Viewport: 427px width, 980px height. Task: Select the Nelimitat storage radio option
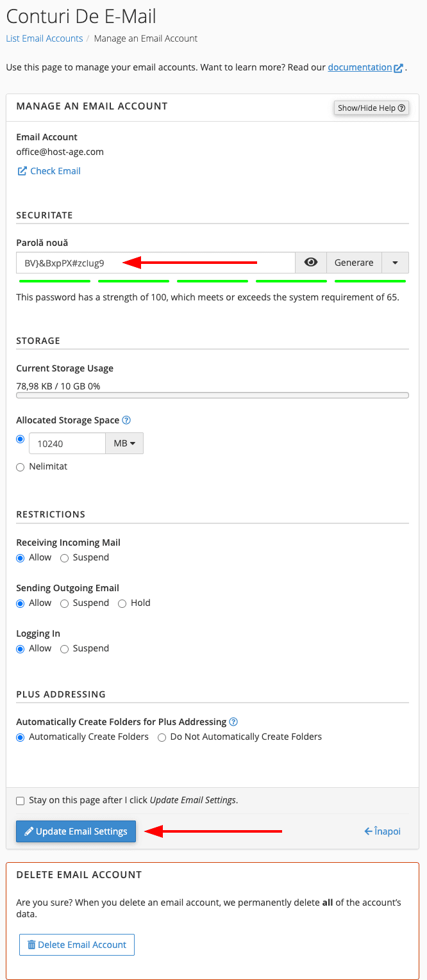coord(21,467)
